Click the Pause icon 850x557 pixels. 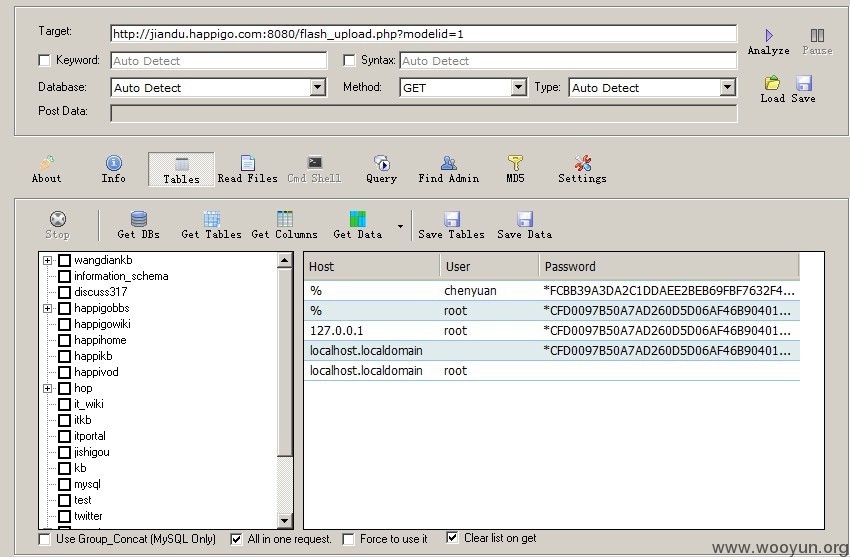(817, 36)
